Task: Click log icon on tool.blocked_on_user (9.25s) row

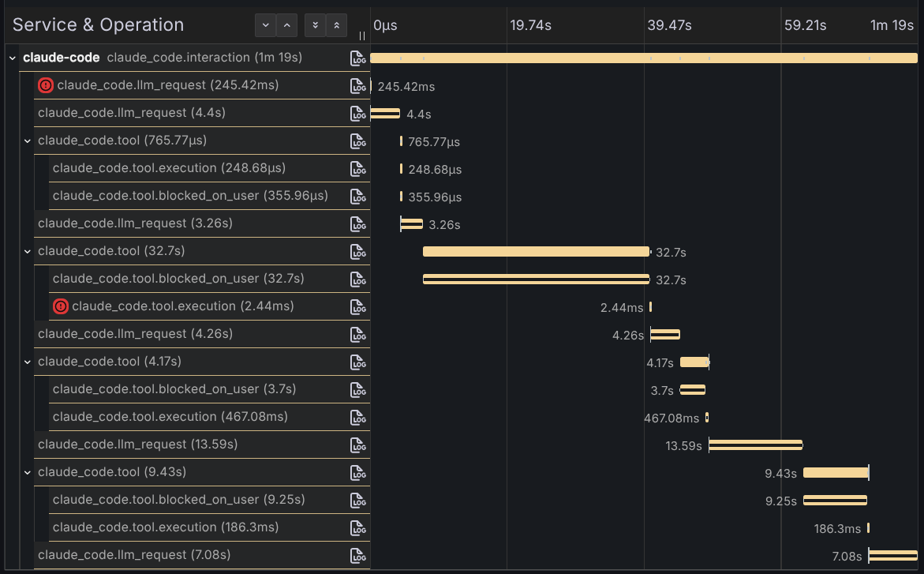Action: click(x=359, y=500)
